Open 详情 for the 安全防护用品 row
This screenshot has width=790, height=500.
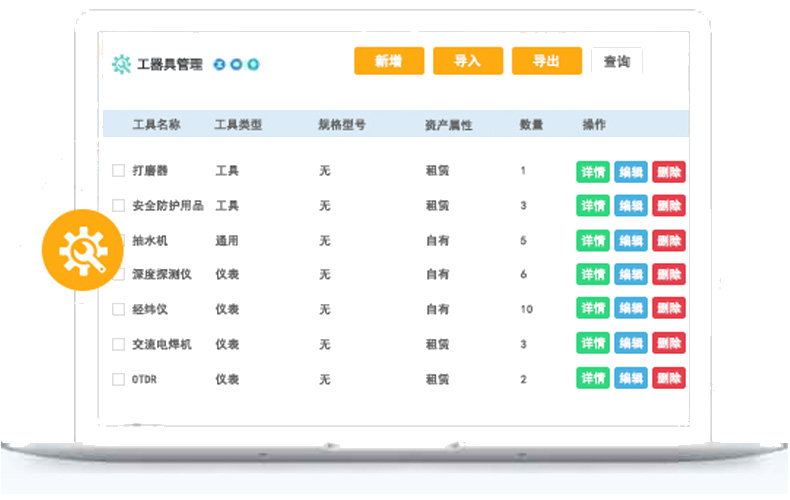(x=593, y=206)
